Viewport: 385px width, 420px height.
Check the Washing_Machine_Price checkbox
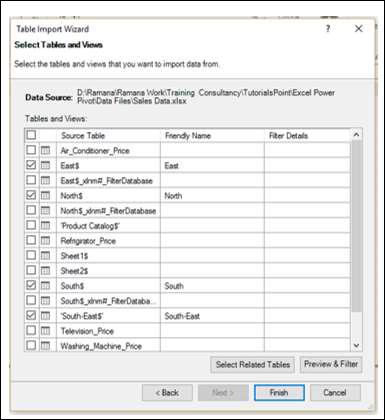coord(31,345)
